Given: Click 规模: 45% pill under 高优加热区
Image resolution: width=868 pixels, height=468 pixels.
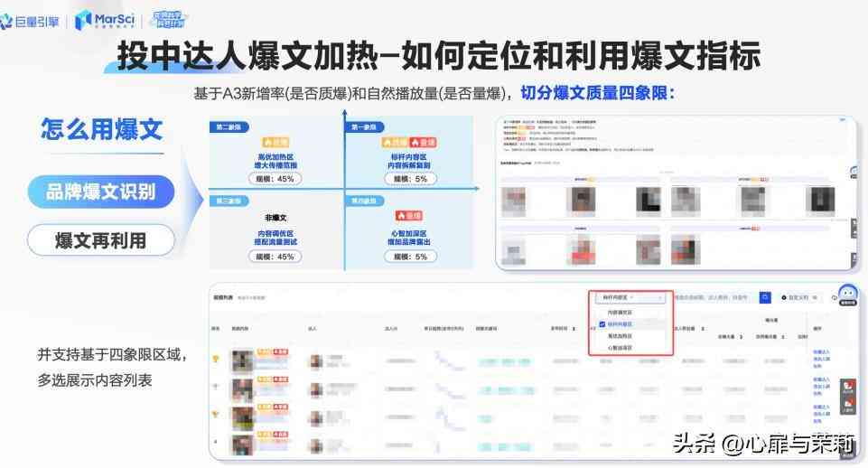Looking at the screenshot, I should point(275,179).
